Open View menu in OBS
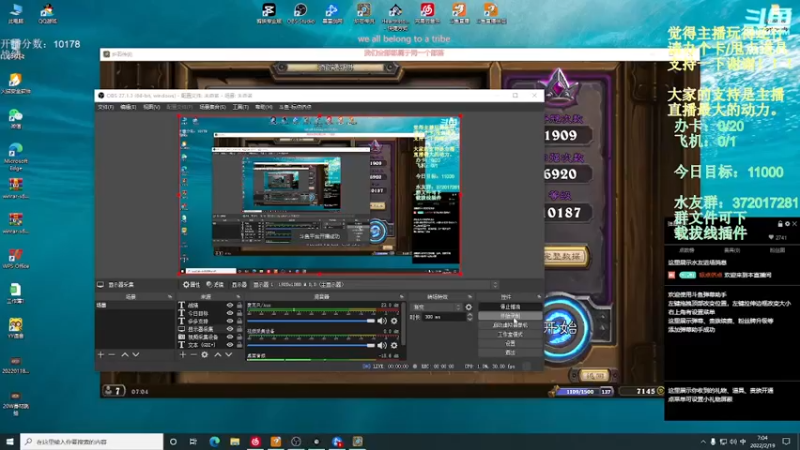Image resolution: width=800 pixels, height=450 pixels. (152, 107)
